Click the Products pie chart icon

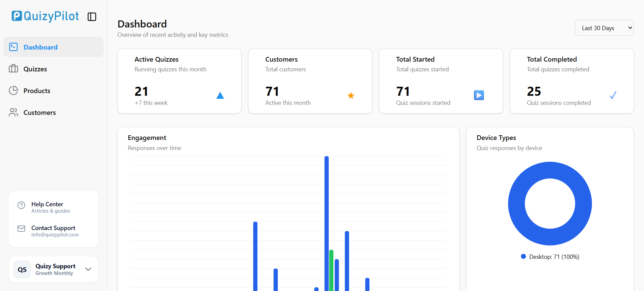(13, 90)
